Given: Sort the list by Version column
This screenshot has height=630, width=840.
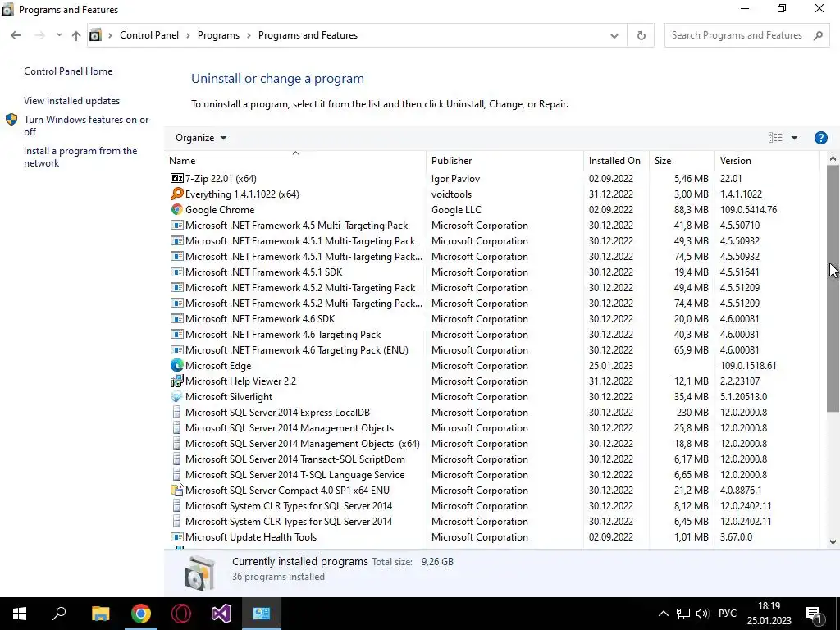Looking at the screenshot, I should tap(767, 160).
